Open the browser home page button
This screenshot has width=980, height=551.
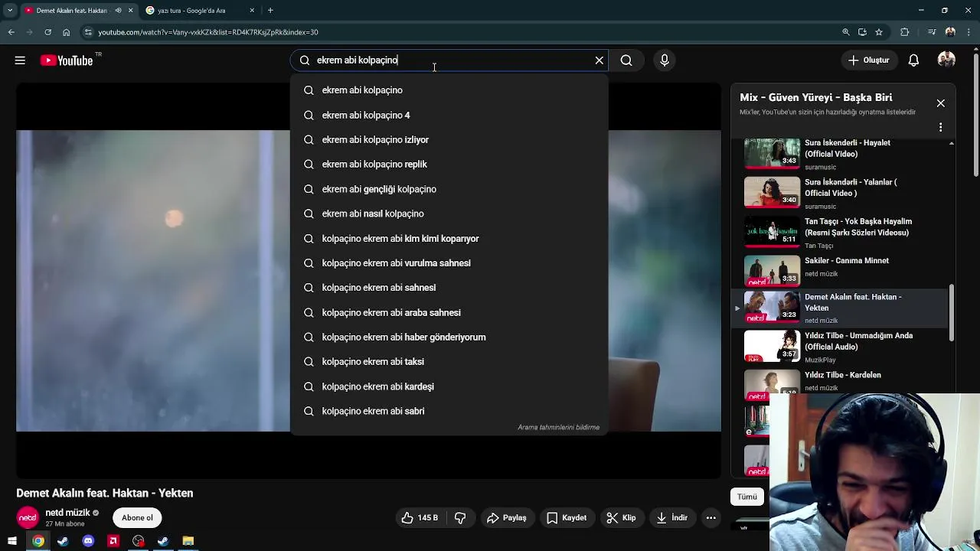tap(66, 32)
